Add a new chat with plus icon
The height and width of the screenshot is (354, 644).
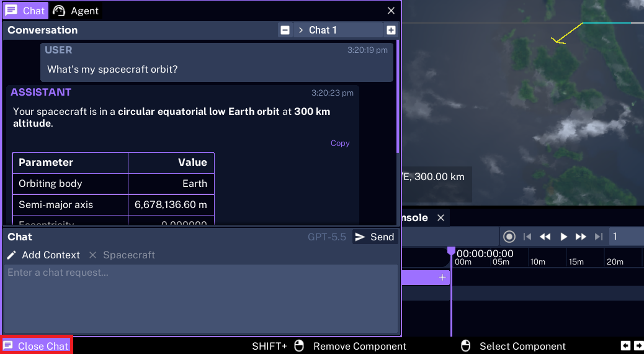coord(391,30)
